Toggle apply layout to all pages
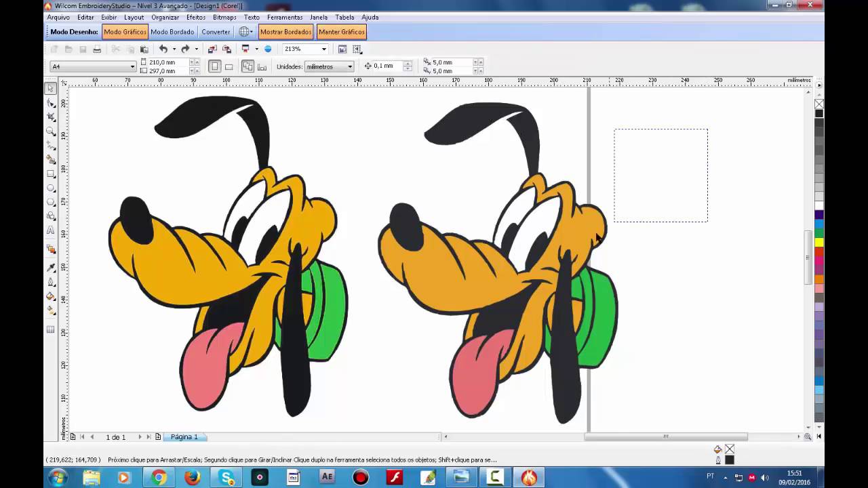The height and width of the screenshot is (488, 868). pos(248,66)
